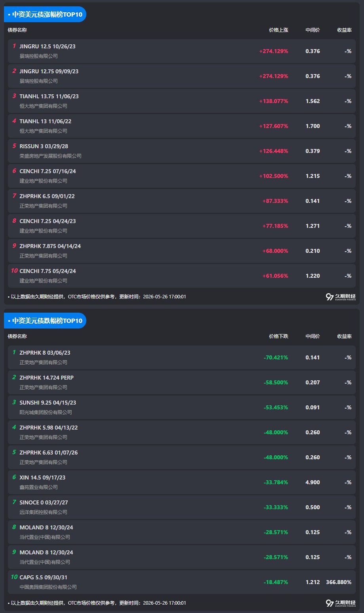The height and width of the screenshot is (613, 364).
Task: Open CAPG 5.5 09/30/31 bond name
Action: click(44, 577)
